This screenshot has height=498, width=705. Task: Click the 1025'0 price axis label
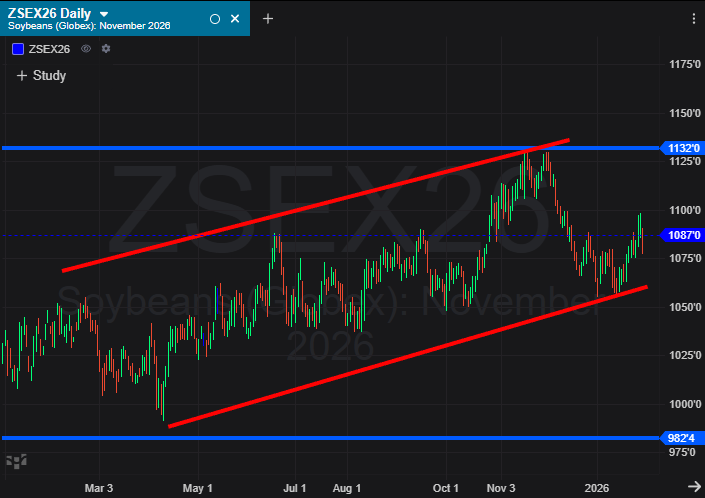pos(685,356)
